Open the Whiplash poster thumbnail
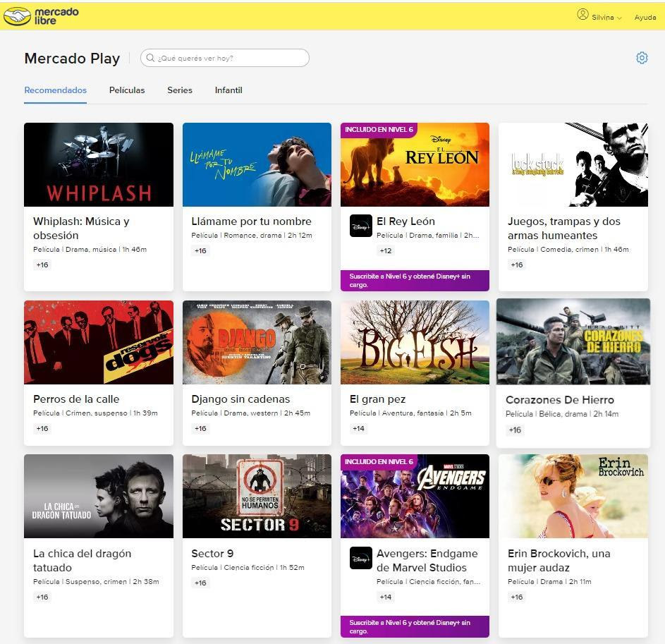 tap(99, 164)
